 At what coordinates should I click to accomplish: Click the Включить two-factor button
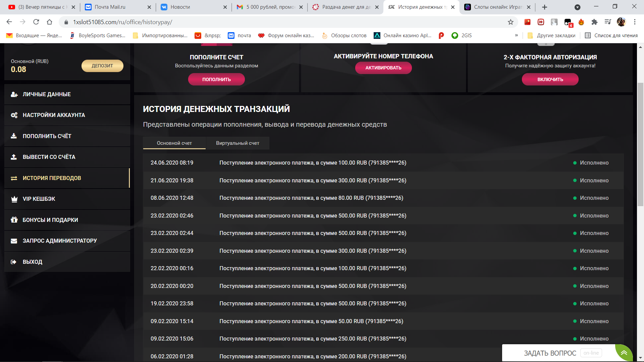click(x=550, y=79)
